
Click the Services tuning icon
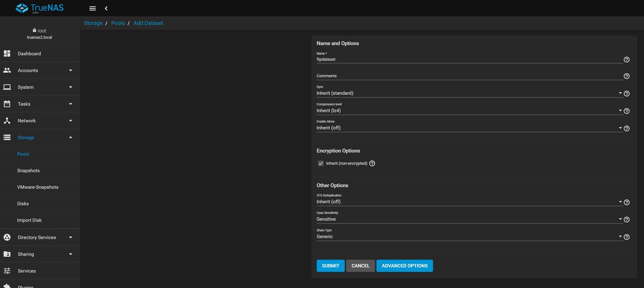(7, 271)
